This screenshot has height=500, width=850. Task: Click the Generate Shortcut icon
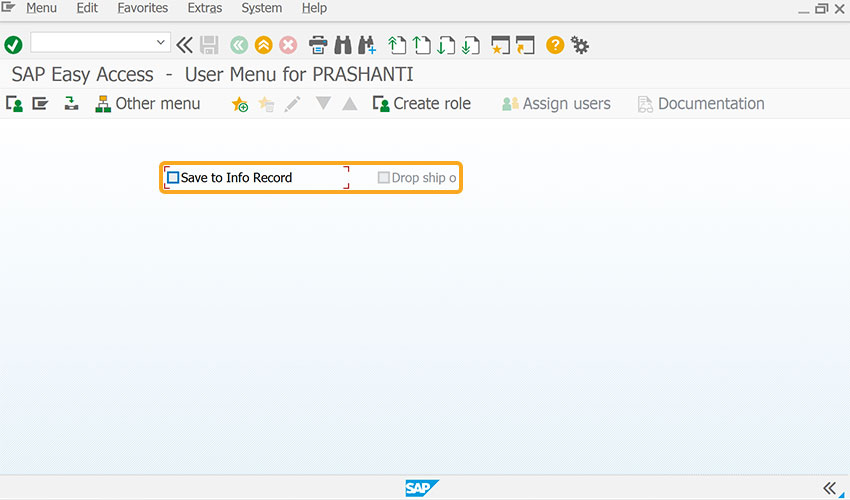click(525, 45)
